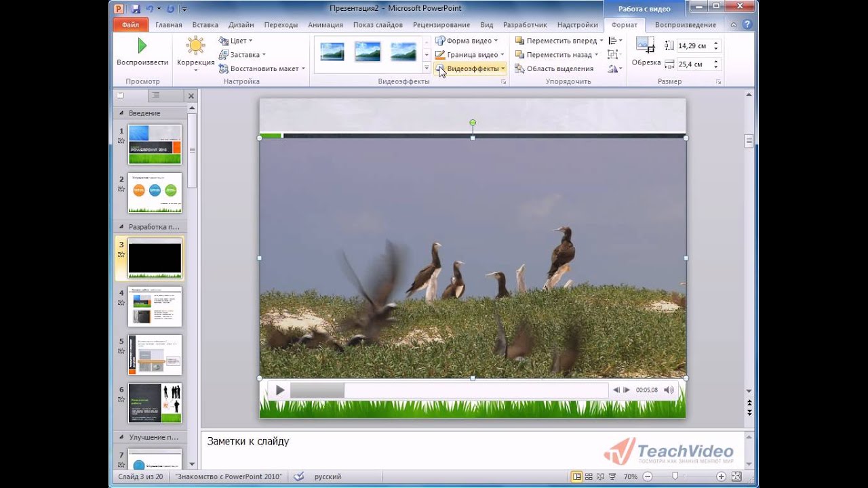The width and height of the screenshot is (868, 488).
Task: Open the Анимация ribbon tab
Action: click(x=325, y=24)
